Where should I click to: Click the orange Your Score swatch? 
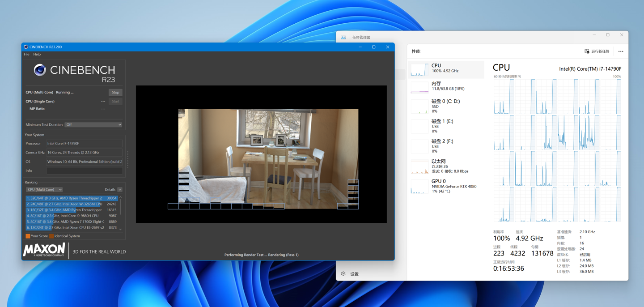28,236
